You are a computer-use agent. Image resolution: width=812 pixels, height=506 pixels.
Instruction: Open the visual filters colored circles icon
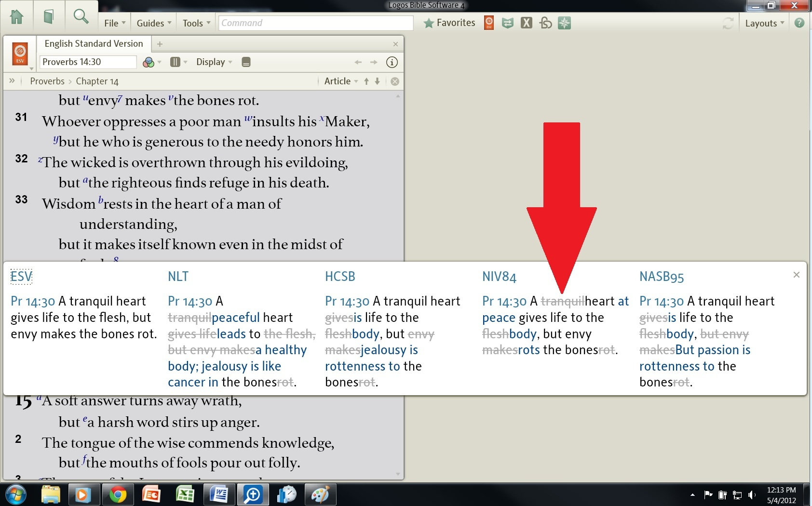(149, 62)
